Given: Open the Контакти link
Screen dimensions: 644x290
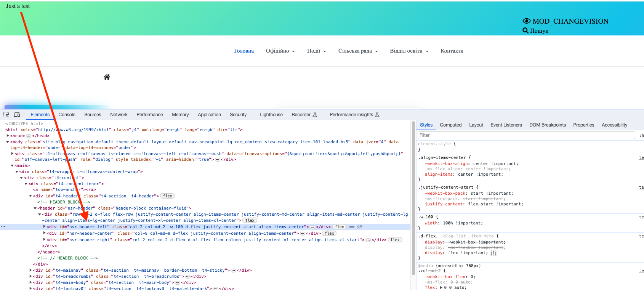Looking at the screenshot, I should tap(452, 51).
